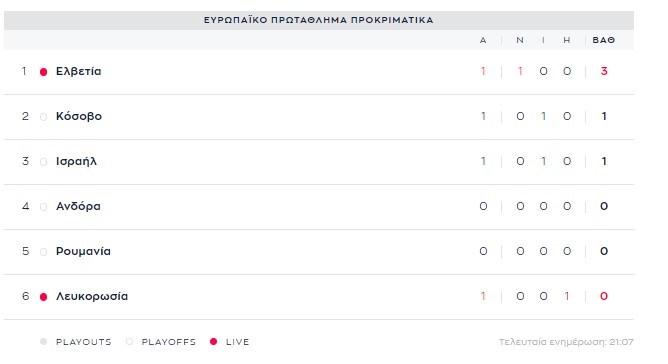This screenshot has width=668, height=364.
Task: Click the red live dot beside Ελβετία
Action: pyautogui.click(x=43, y=72)
